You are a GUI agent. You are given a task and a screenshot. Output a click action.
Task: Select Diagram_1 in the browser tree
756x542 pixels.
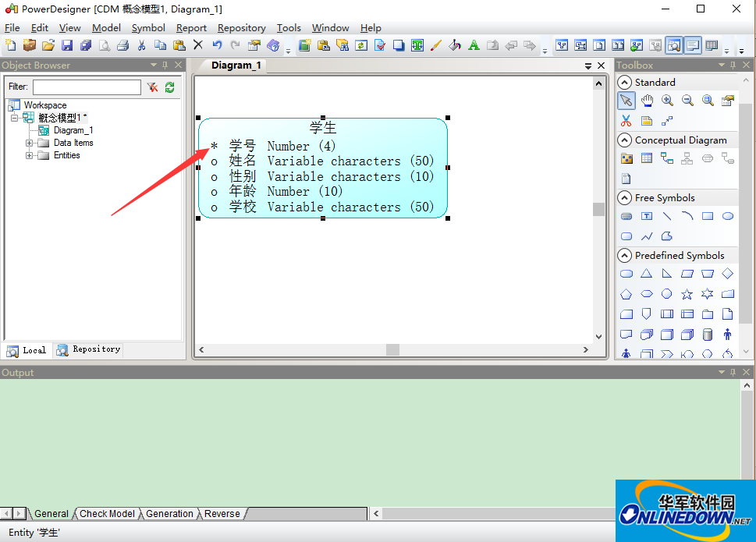[73, 130]
